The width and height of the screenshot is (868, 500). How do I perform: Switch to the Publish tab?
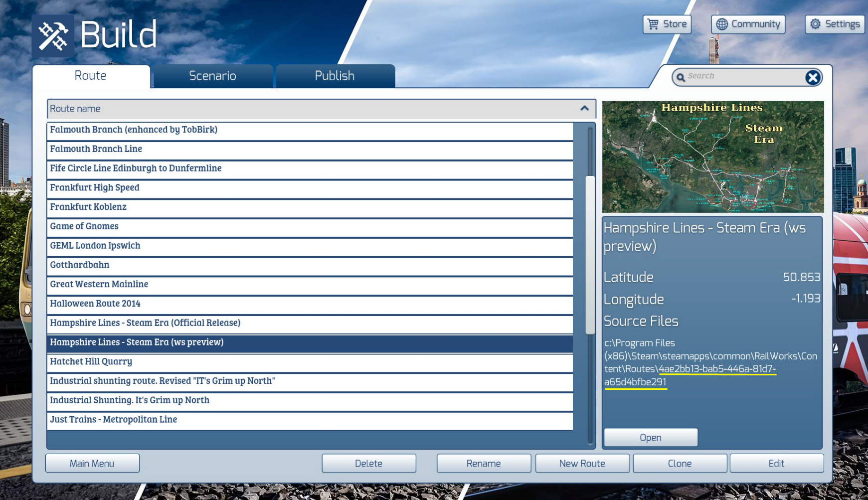(335, 76)
